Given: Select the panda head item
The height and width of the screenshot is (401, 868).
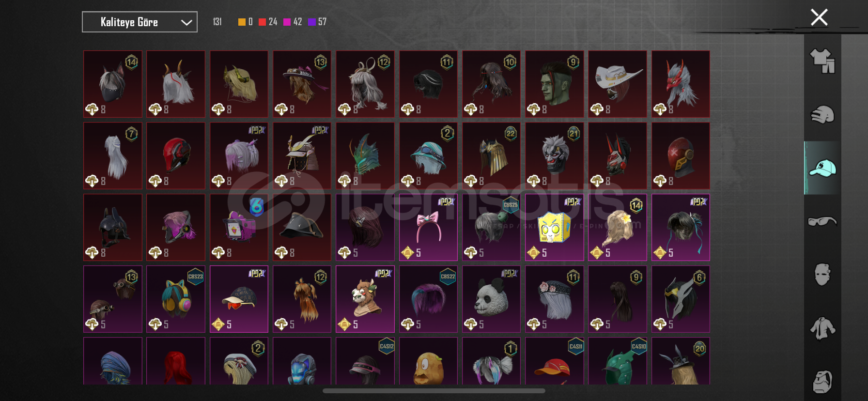Looking at the screenshot, I should (x=491, y=299).
